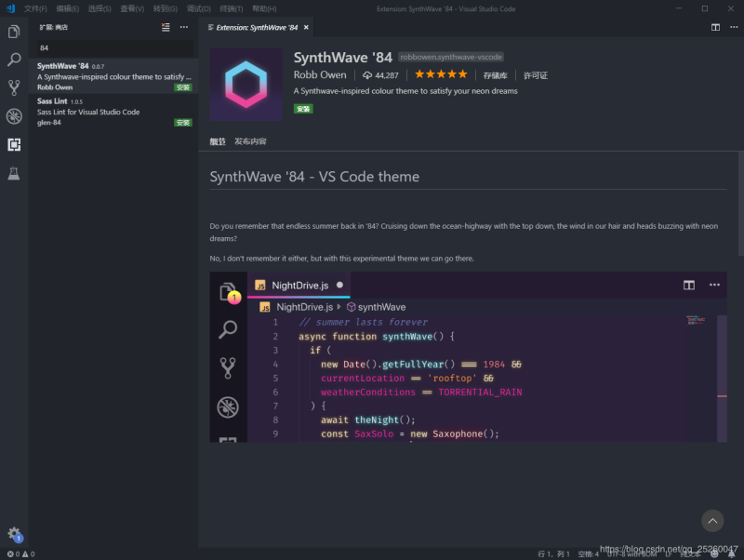Screen dimensions: 744x560
Task: Select SynthWave '84 in extension list
Action: (113, 76)
